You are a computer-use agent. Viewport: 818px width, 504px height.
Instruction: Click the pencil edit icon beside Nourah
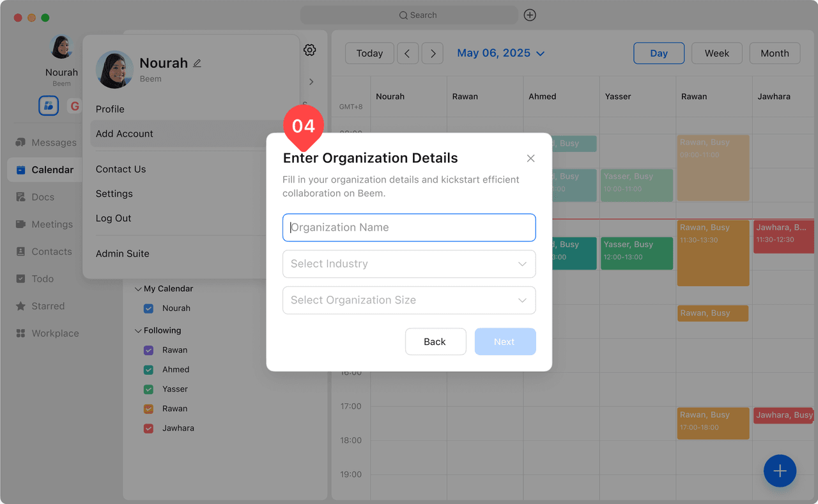click(197, 63)
